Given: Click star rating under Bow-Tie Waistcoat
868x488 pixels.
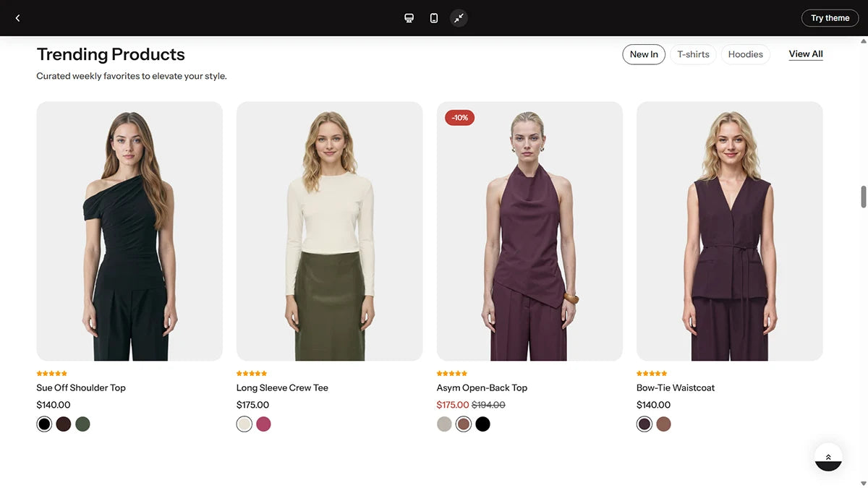Looking at the screenshot, I should (x=652, y=374).
